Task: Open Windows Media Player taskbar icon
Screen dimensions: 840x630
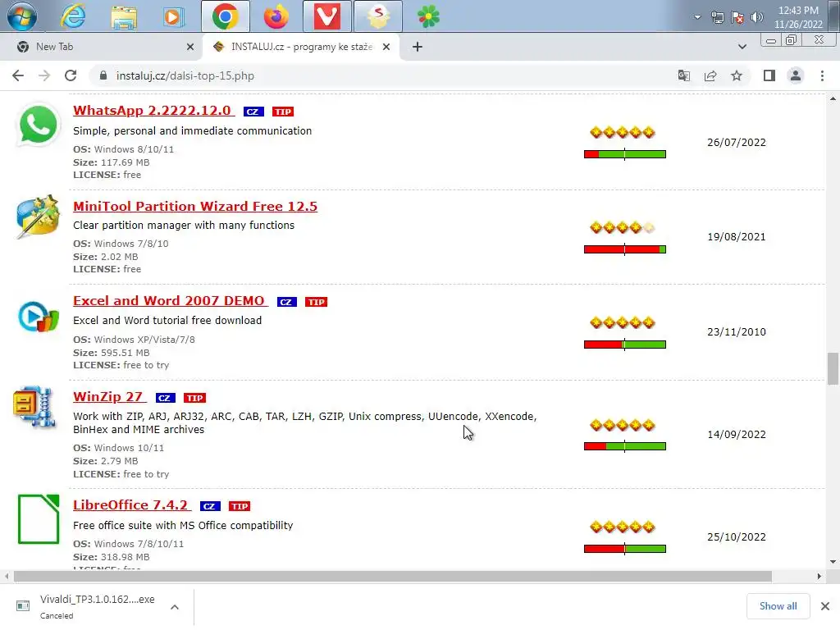Action: coord(173,16)
